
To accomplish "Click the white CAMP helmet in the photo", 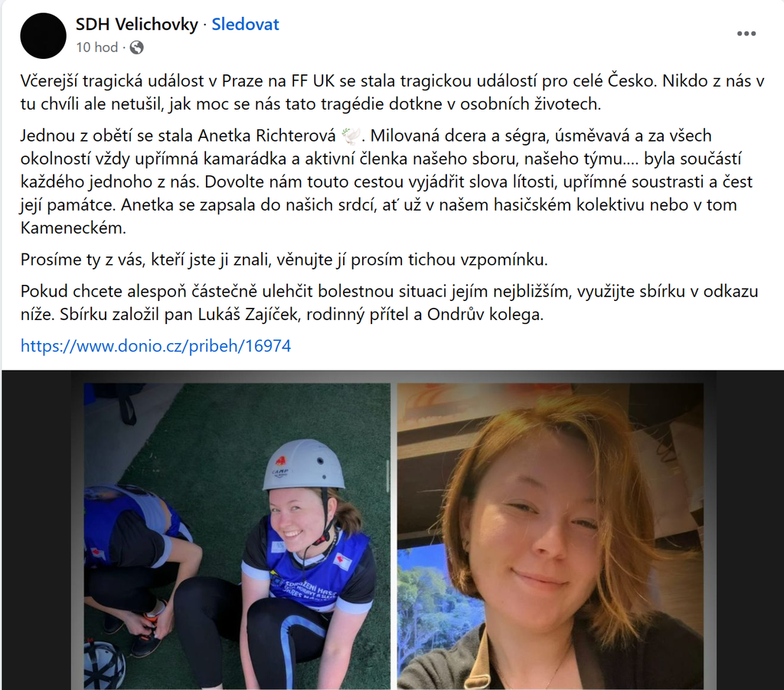I will pos(304,465).
